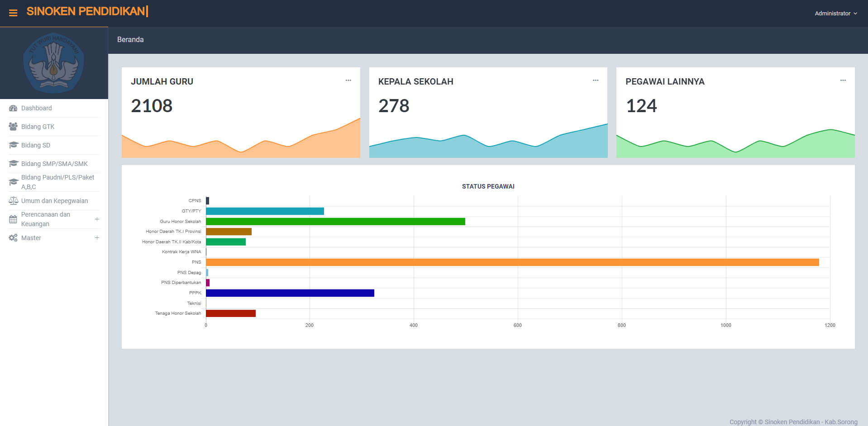Open the Administrator user dropdown
The height and width of the screenshot is (426, 868).
[x=835, y=14]
